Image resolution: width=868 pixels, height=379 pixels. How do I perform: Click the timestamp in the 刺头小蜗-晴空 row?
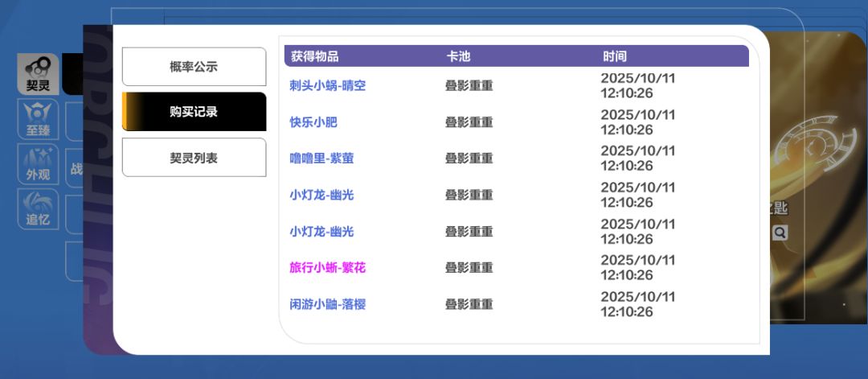click(638, 86)
